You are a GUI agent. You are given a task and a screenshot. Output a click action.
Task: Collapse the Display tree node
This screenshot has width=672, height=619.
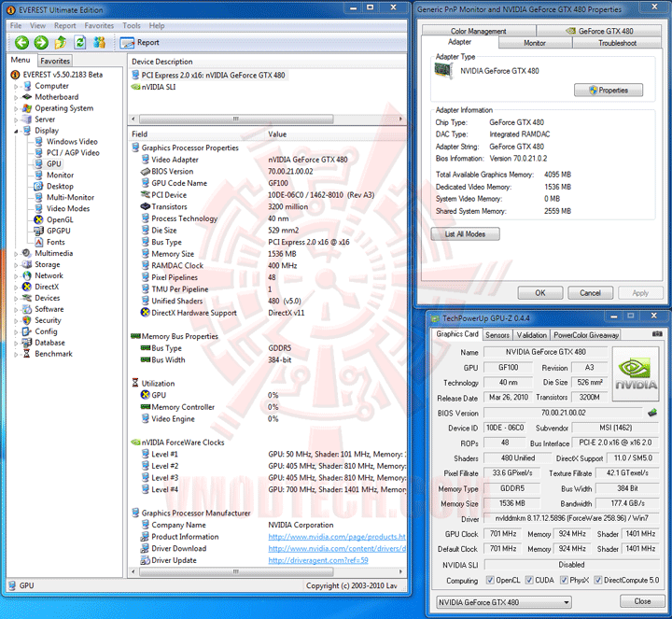tap(16, 131)
